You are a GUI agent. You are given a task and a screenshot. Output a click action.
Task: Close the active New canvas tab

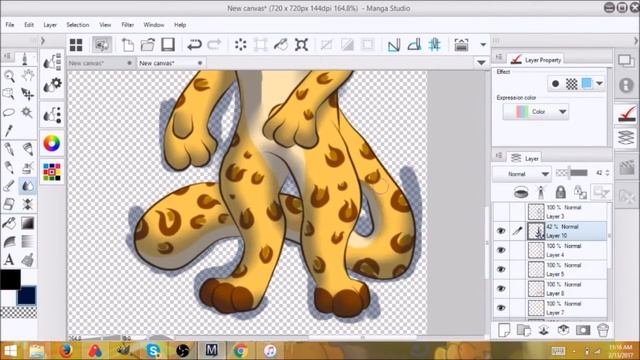[x=200, y=63]
